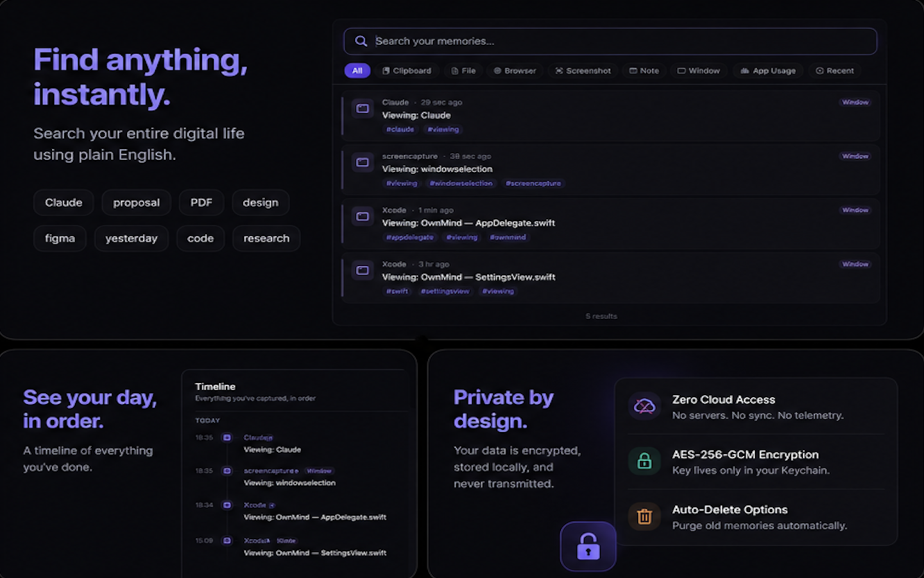Open the "Viewing: windowselection" search result title
This screenshot has height=578, width=924.
tap(438, 170)
